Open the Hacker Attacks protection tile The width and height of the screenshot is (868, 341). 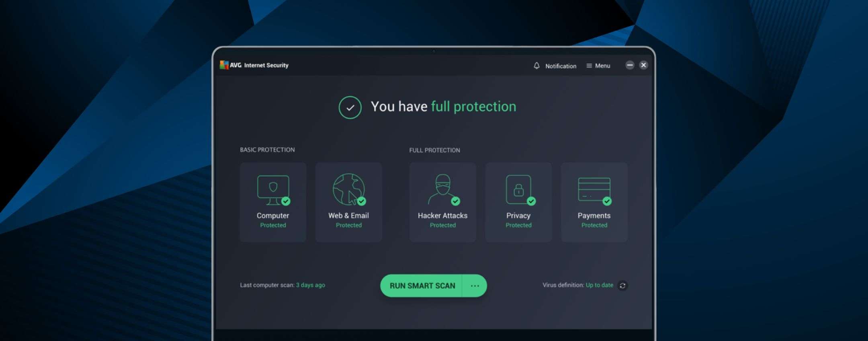coord(442,202)
